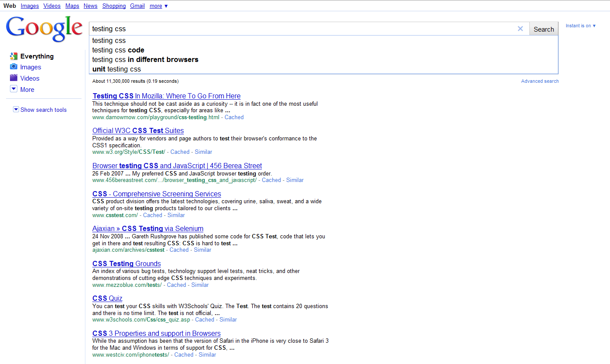Click the Everything sidebar icon
Image resolution: width=610 pixels, height=364 pixels.
pyautogui.click(x=13, y=56)
